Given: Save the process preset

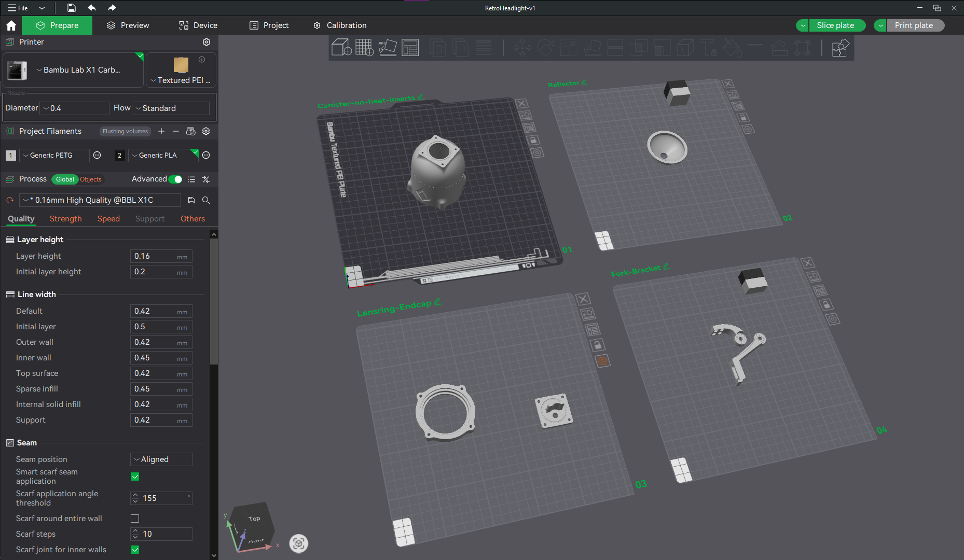Looking at the screenshot, I should pyautogui.click(x=191, y=200).
